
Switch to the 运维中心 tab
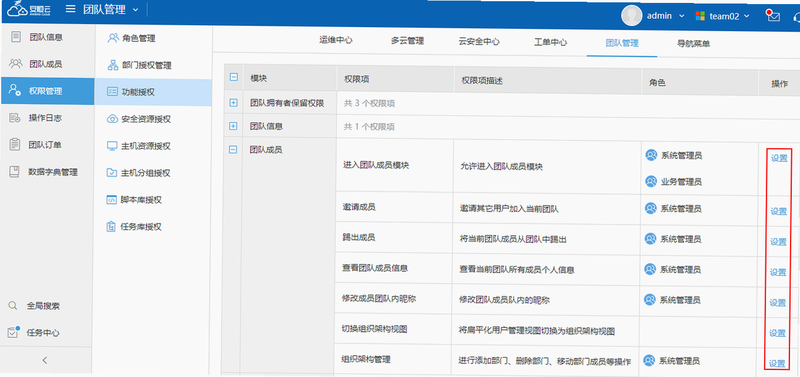tap(336, 41)
